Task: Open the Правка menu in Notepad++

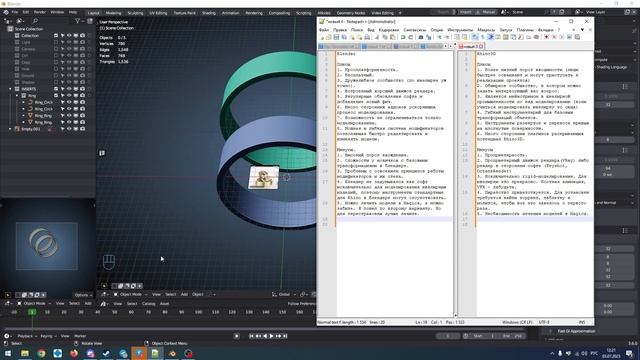Action: [x=340, y=30]
